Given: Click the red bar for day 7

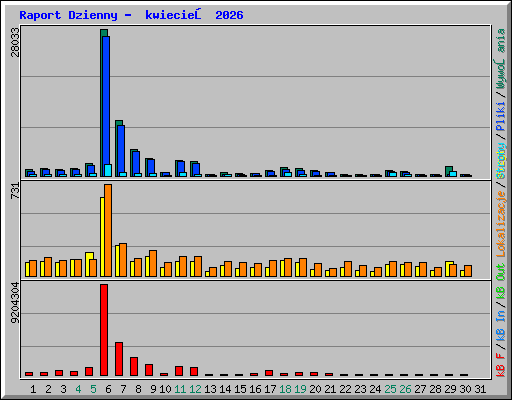Looking at the screenshot, I should coord(119,359).
